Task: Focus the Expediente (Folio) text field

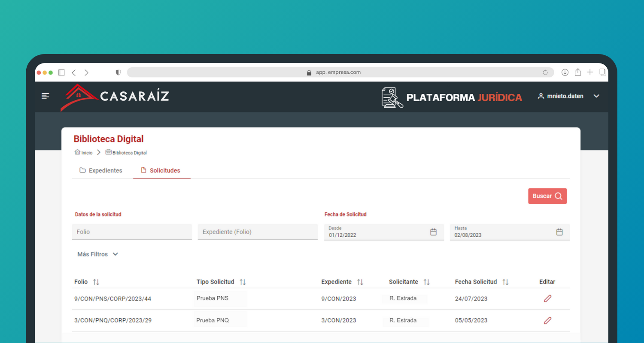Action: pos(257,232)
